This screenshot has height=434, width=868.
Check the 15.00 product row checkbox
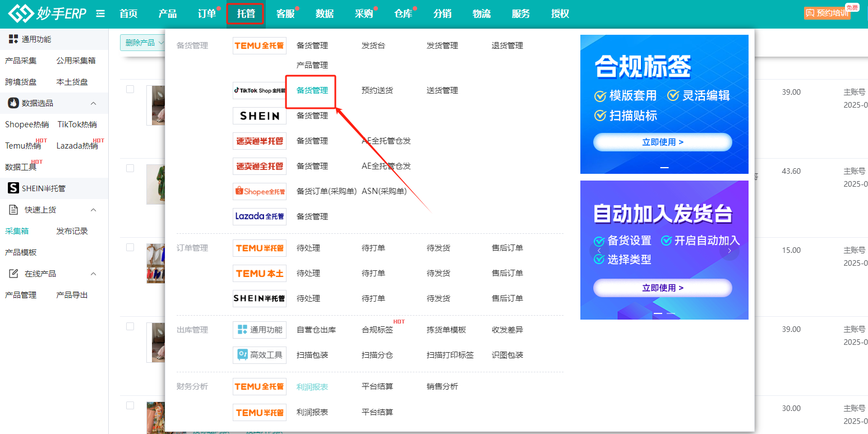click(130, 247)
